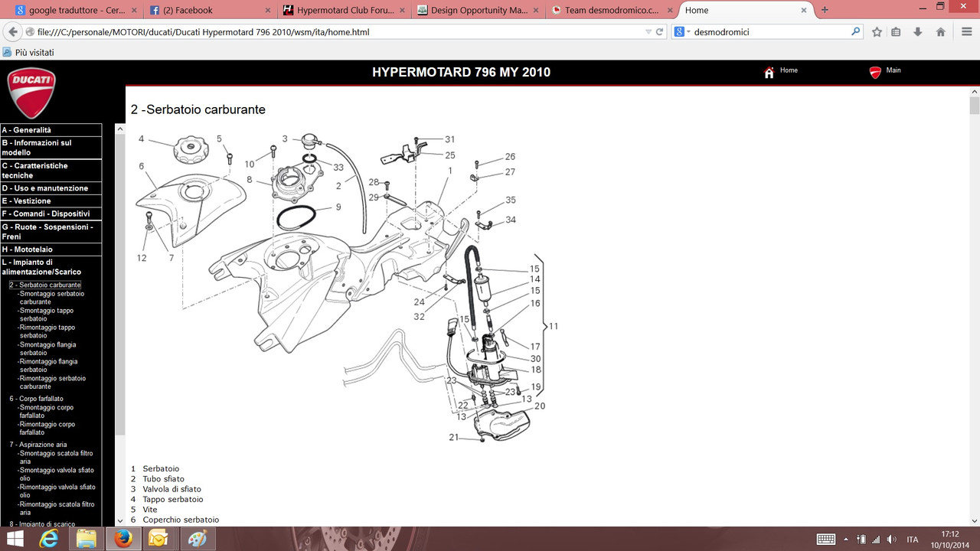Open Più visitati bookmarks folder
980x551 pixels.
28,53
